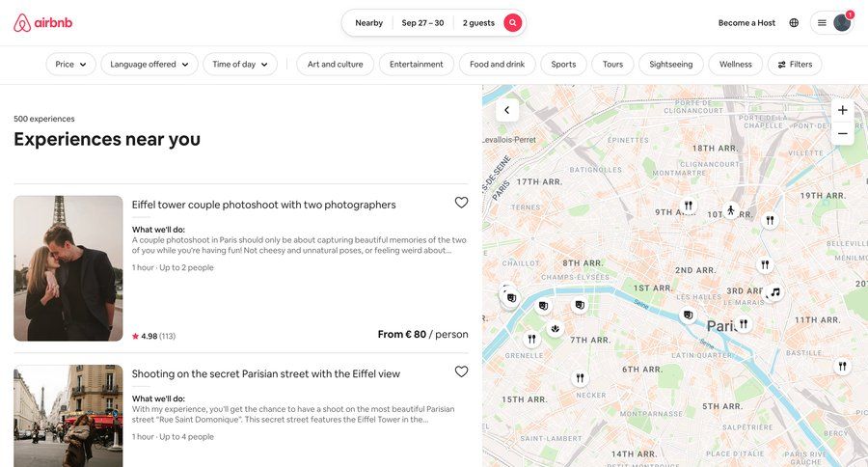Open the Eiffel tower couple photo thumbnail

click(x=68, y=268)
